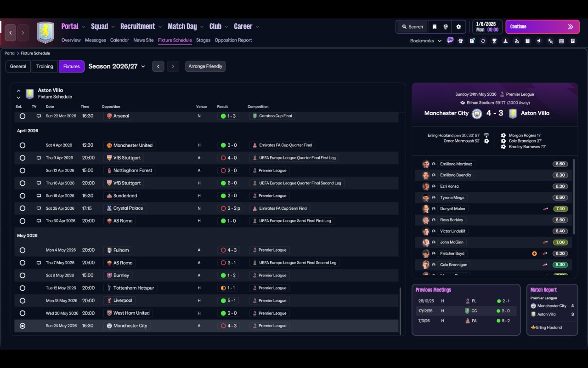Click the Continue button
588x368 pixels.
pos(542,27)
